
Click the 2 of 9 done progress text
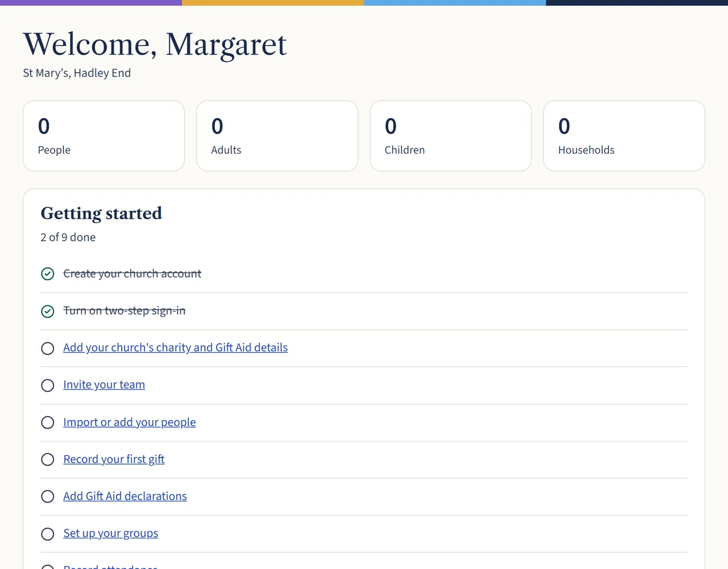point(68,237)
